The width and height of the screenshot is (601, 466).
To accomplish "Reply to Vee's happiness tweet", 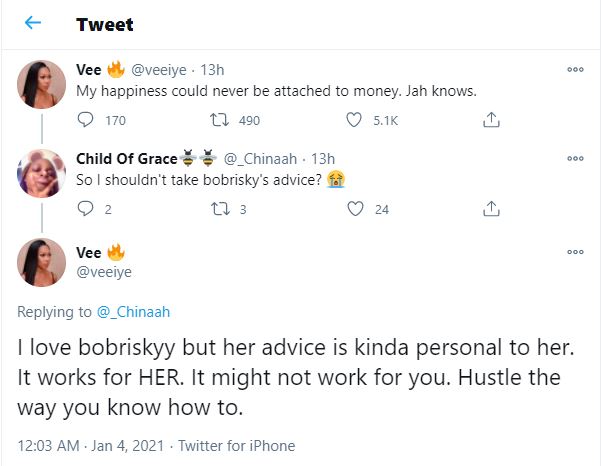I will [85, 121].
